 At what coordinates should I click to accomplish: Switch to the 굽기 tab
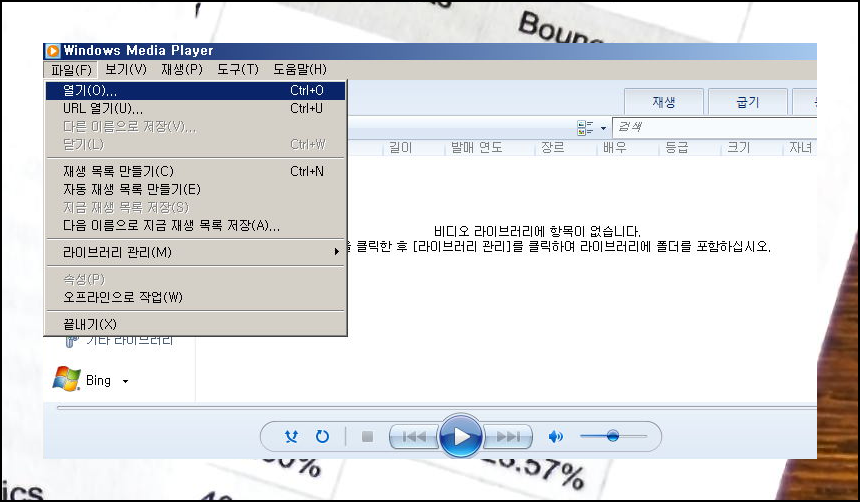coord(748,102)
